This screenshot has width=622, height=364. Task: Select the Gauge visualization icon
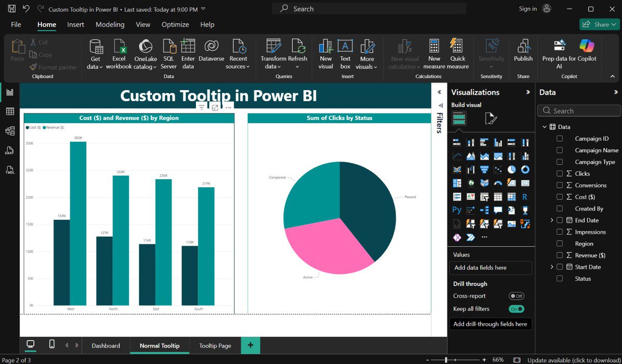pyautogui.click(x=498, y=183)
